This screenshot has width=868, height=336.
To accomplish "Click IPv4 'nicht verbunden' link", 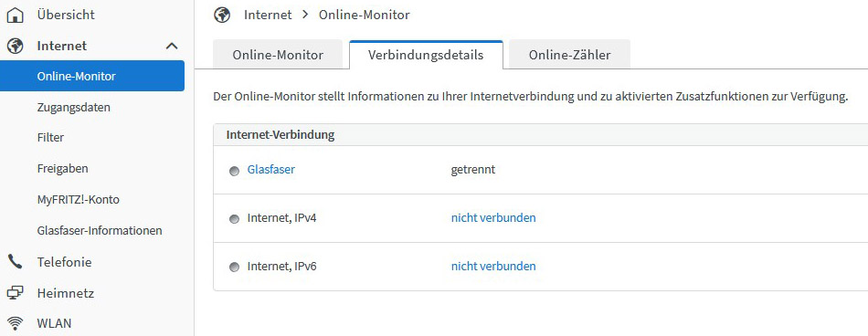I will 493,218.
